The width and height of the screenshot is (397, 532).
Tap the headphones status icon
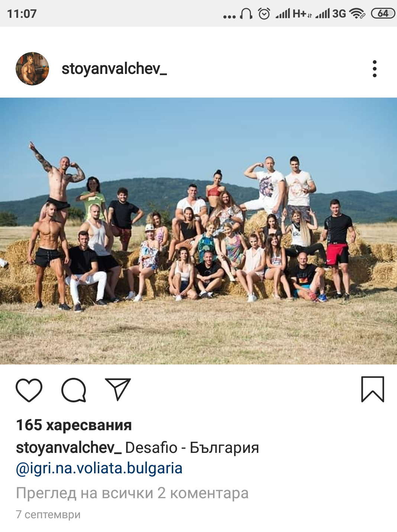pyautogui.click(x=246, y=14)
